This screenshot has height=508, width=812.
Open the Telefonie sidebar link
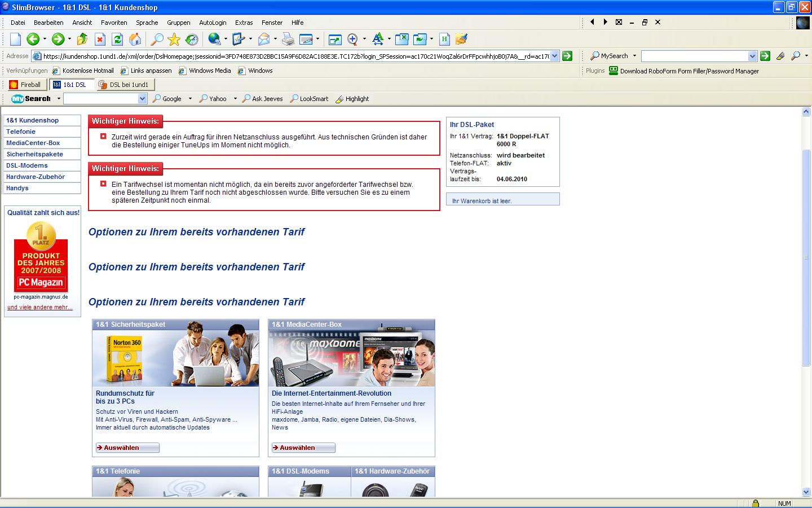tap(21, 132)
